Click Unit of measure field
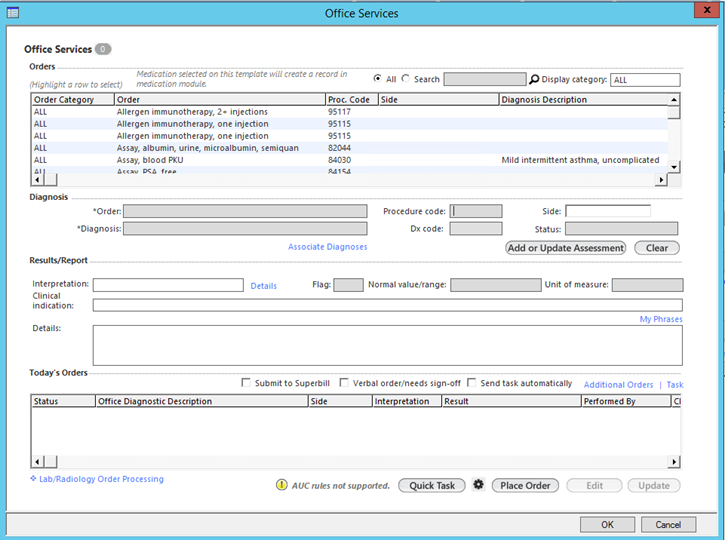The width and height of the screenshot is (725, 540). pyautogui.click(x=647, y=285)
